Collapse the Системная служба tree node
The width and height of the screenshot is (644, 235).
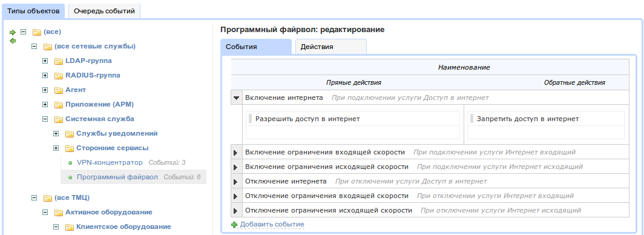[x=45, y=119]
